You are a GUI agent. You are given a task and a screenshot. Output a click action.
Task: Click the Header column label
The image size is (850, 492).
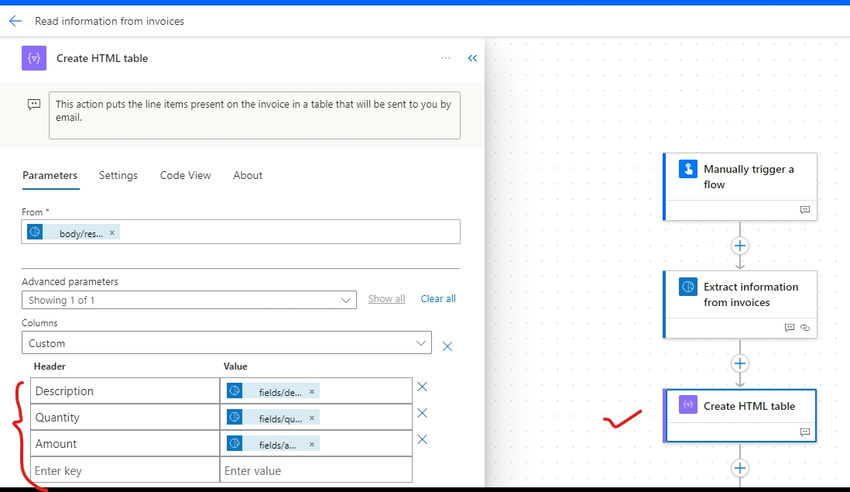[49, 366]
